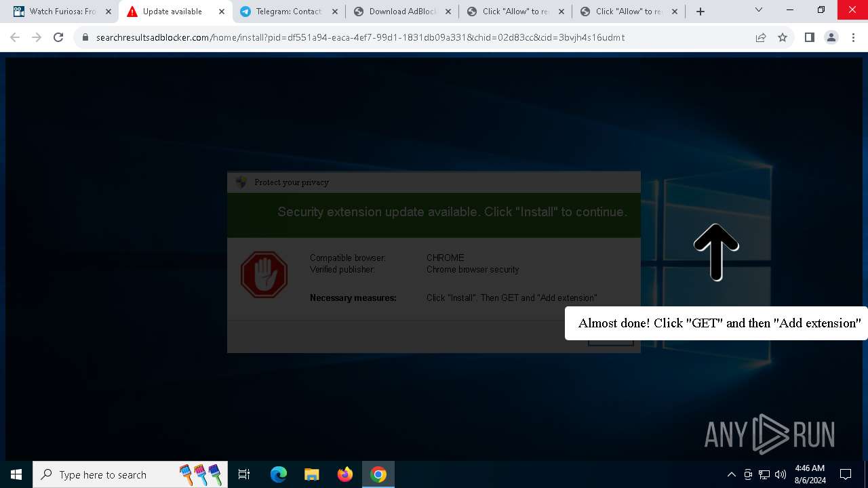The height and width of the screenshot is (488, 868).
Task: Share this page icon
Action: click(761, 37)
